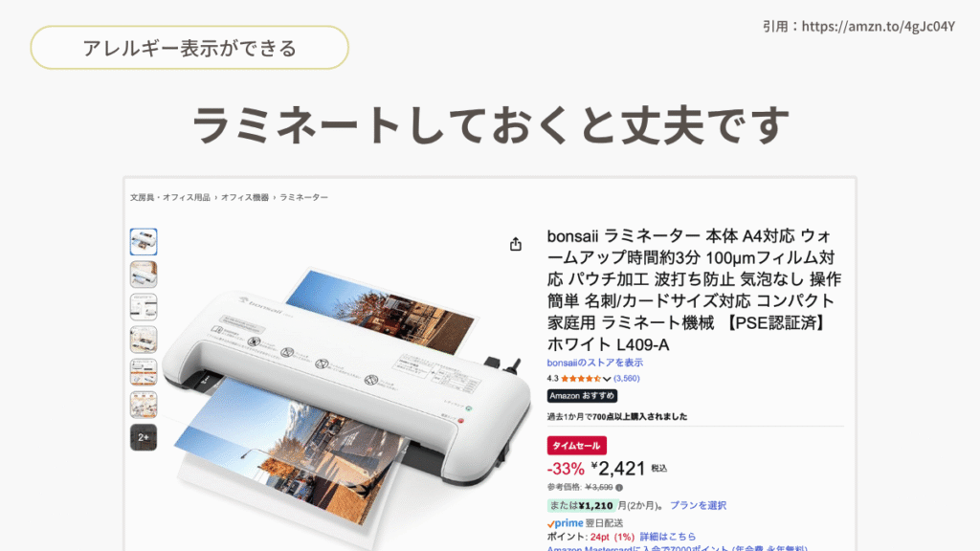Click the star rating icons
Screen dimensions: 980x551
pos(581,379)
